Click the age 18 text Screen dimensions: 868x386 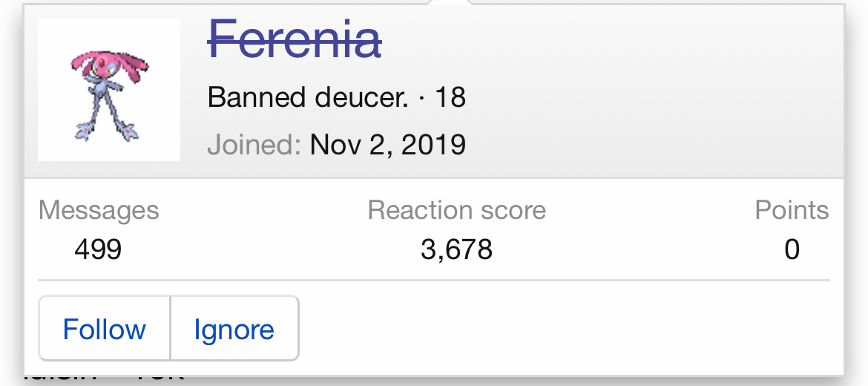(x=450, y=98)
